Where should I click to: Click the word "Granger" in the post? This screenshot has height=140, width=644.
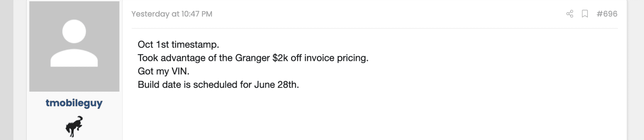[252, 58]
